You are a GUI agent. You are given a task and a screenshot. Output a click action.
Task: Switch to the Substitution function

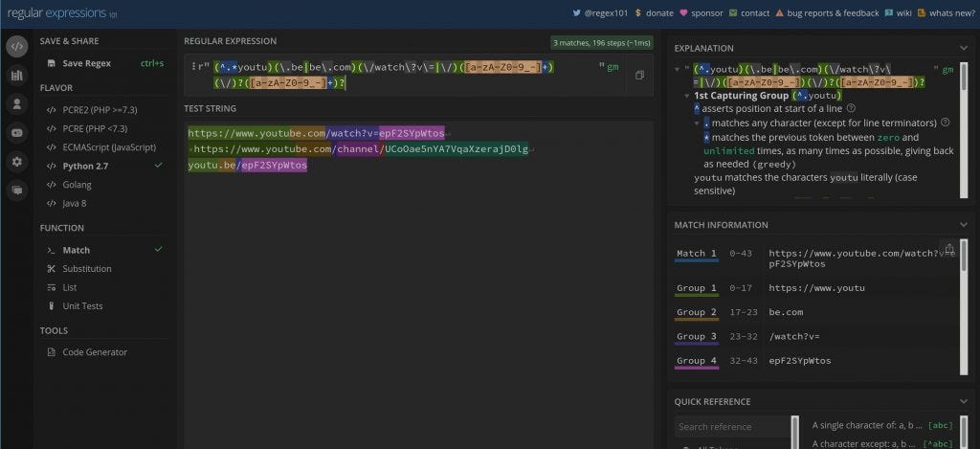(x=87, y=269)
